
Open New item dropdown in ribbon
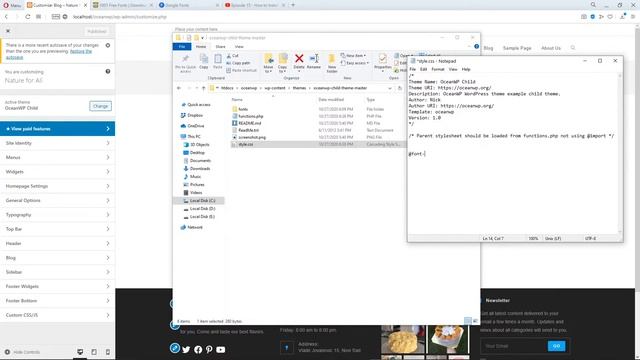(x=353, y=56)
